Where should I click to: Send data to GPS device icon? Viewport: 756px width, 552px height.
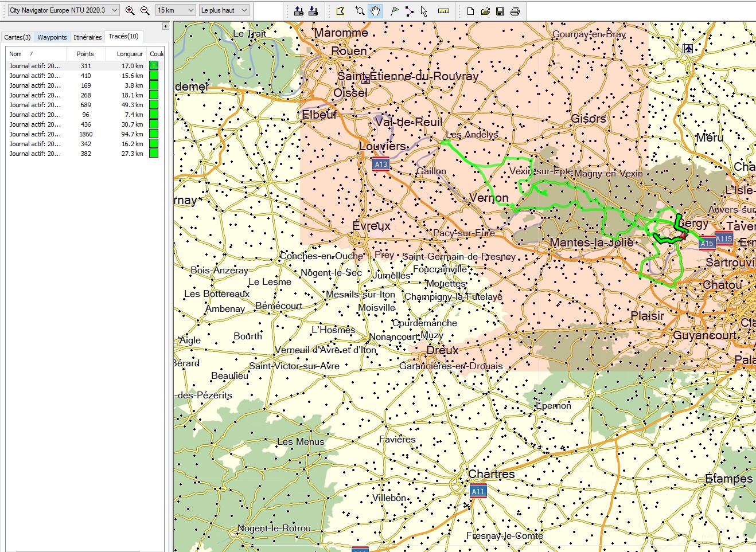(x=299, y=11)
